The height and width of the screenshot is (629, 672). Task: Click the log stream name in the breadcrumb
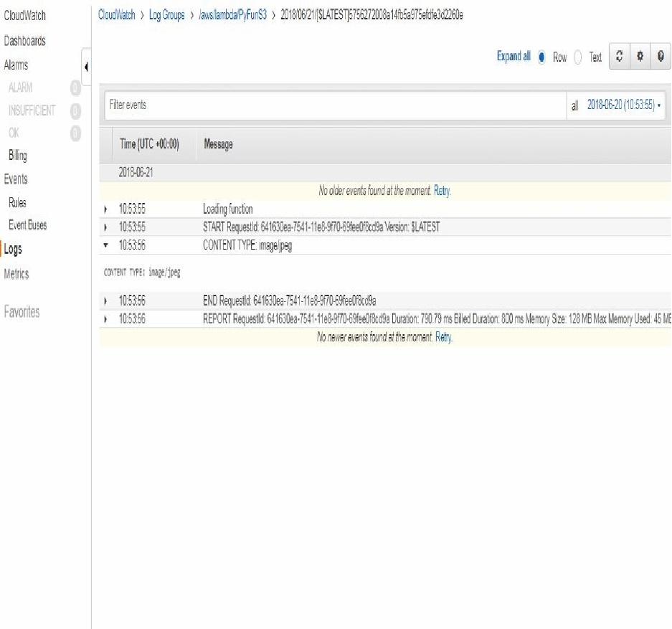pyautogui.click(x=372, y=15)
